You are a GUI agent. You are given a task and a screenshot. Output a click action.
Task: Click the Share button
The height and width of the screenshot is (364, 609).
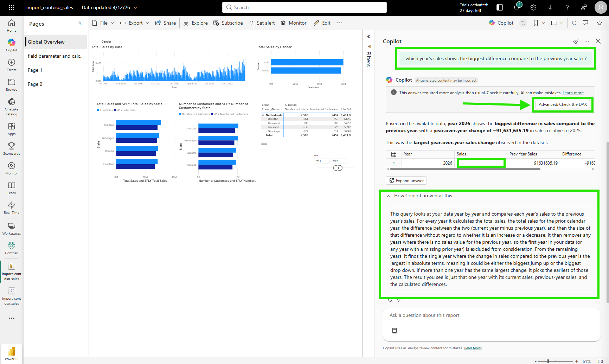tap(166, 23)
